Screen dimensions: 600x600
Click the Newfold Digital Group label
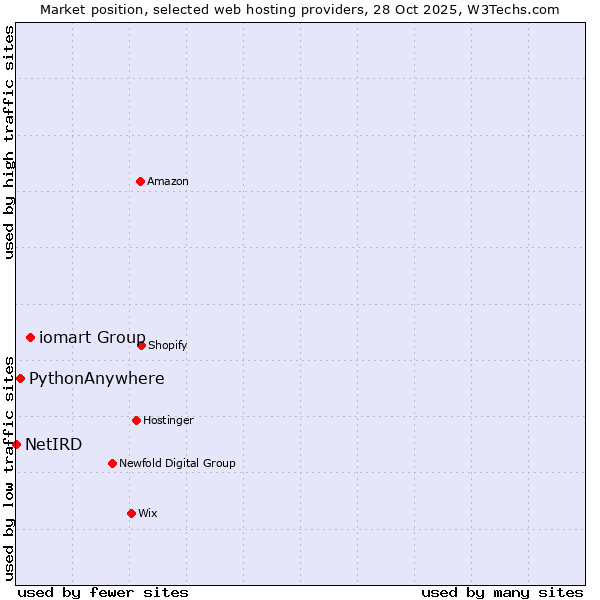(177, 464)
